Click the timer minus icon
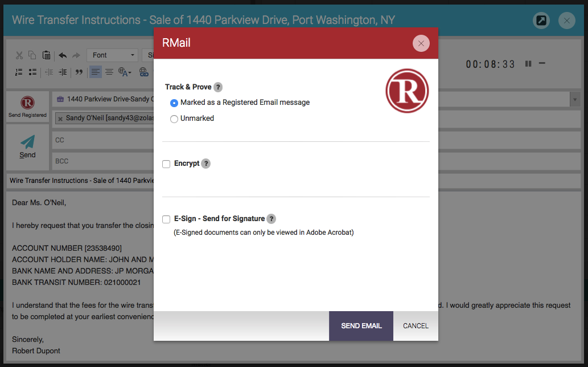Screen dimensions: 588x367 tap(542, 63)
